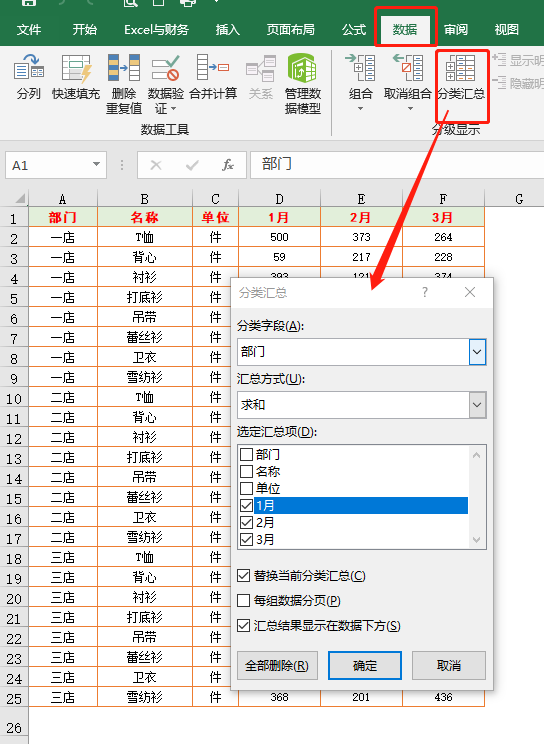
Task: Check the 名称 subtotal item checkbox
Action: click(x=246, y=471)
